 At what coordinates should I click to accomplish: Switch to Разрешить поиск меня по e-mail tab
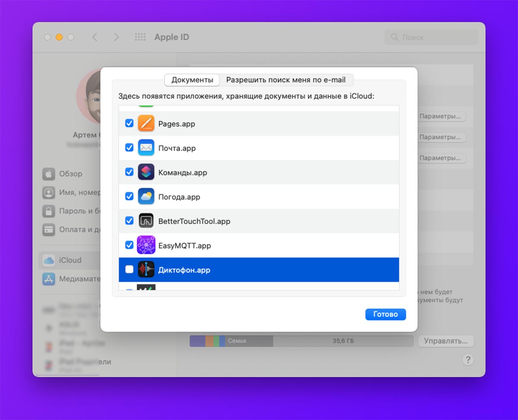pyautogui.click(x=286, y=80)
